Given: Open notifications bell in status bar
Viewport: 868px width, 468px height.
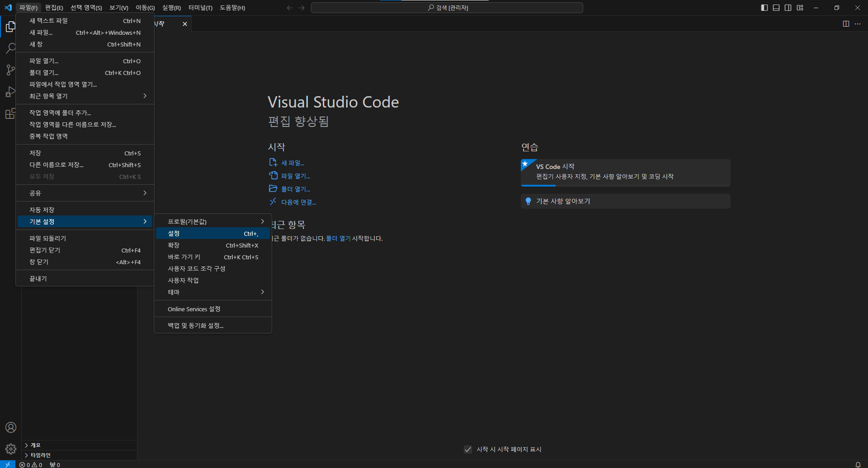Looking at the screenshot, I should pyautogui.click(x=858, y=464).
